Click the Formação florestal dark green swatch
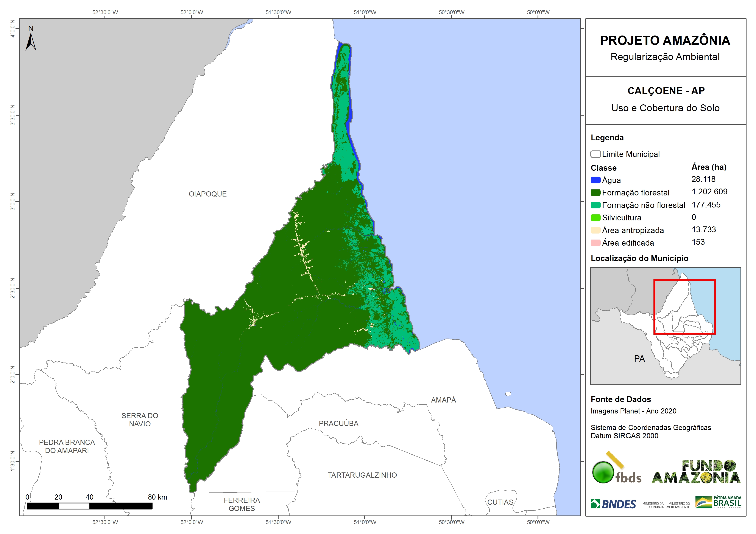Image resolution: width=756 pixels, height=534 pixels. point(595,192)
